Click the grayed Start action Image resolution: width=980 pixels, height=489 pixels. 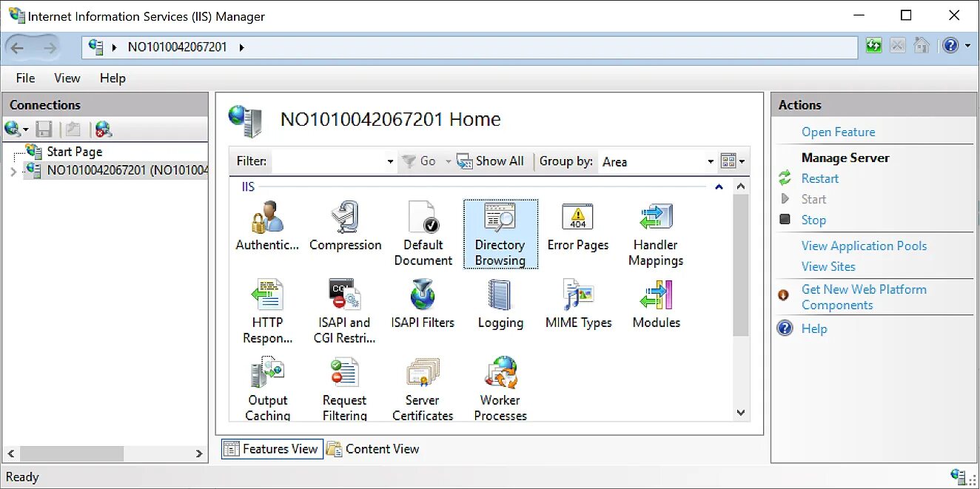click(813, 199)
